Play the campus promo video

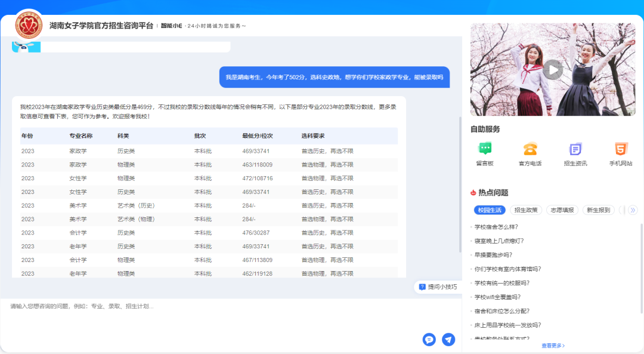tap(553, 70)
